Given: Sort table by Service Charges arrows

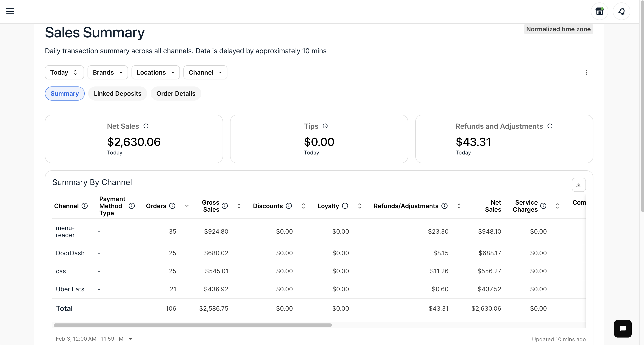Looking at the screenshot, I should pos(557,206).
